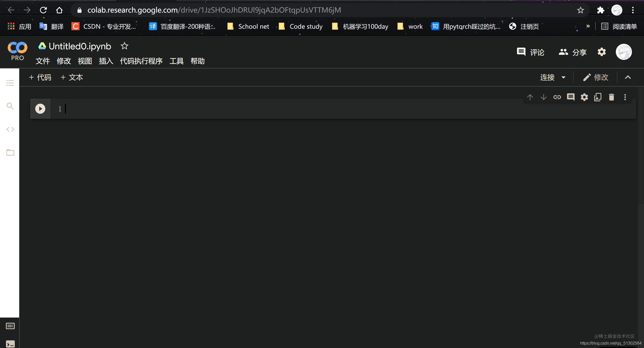644x348 pixels.
Task: Open the 机器学习100day bookmark folder
Action: coord(360,26)
